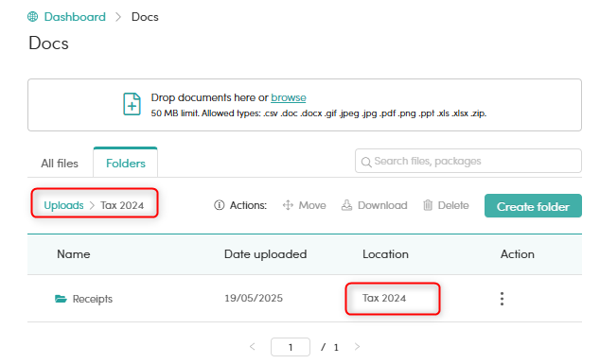Viewport: 600px width, 364px height.
Task: Click the Delete action
Action: point(446,205)
